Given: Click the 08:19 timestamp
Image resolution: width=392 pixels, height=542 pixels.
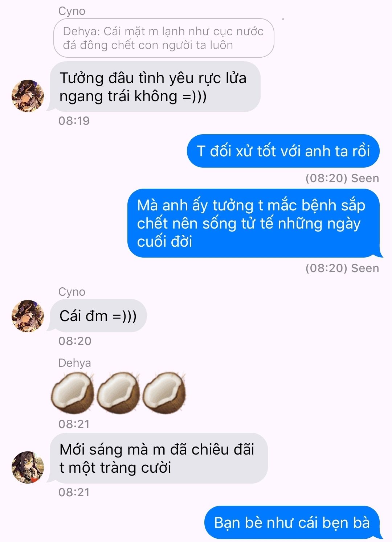Looking at the screenshot, I should [74, 120].
